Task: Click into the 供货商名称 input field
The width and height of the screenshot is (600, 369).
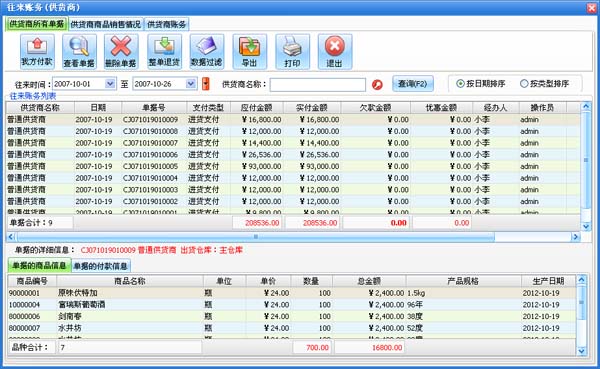Action: click(318, 85)
